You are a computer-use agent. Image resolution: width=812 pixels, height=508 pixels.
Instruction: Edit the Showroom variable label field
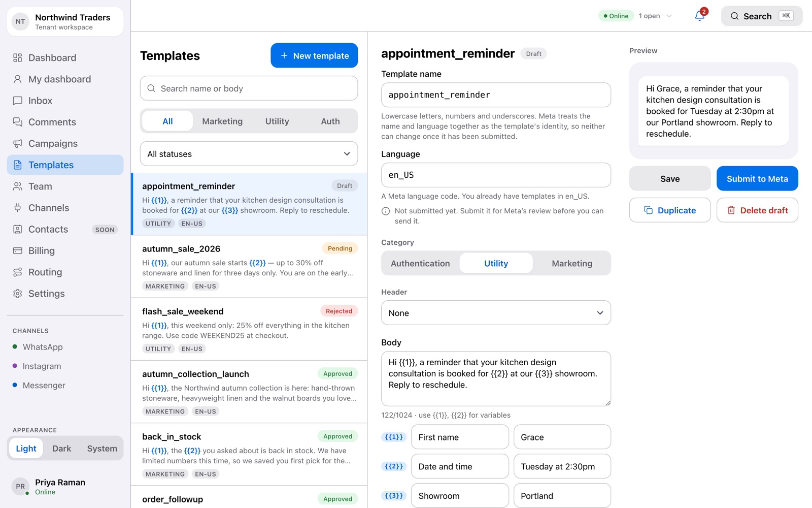(460, 496)
